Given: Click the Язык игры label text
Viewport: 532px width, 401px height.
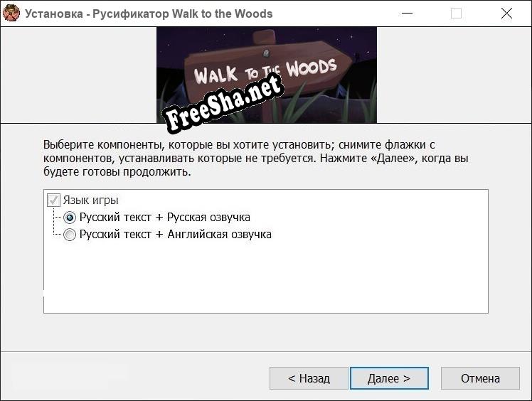Looking at the screenshot, I should pos(90,200).
